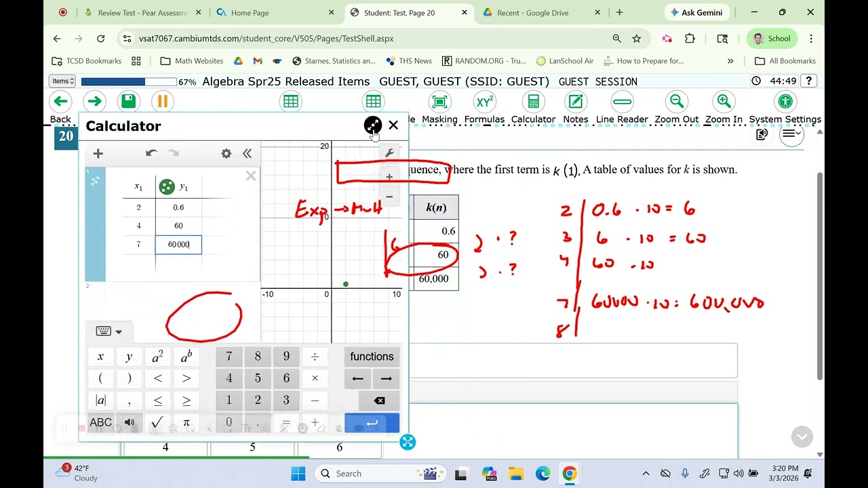Viewport: 868px width, 488px height.
Task: Toggle calculator popup expand/fullscreen icon
Action: click(373, 125)
